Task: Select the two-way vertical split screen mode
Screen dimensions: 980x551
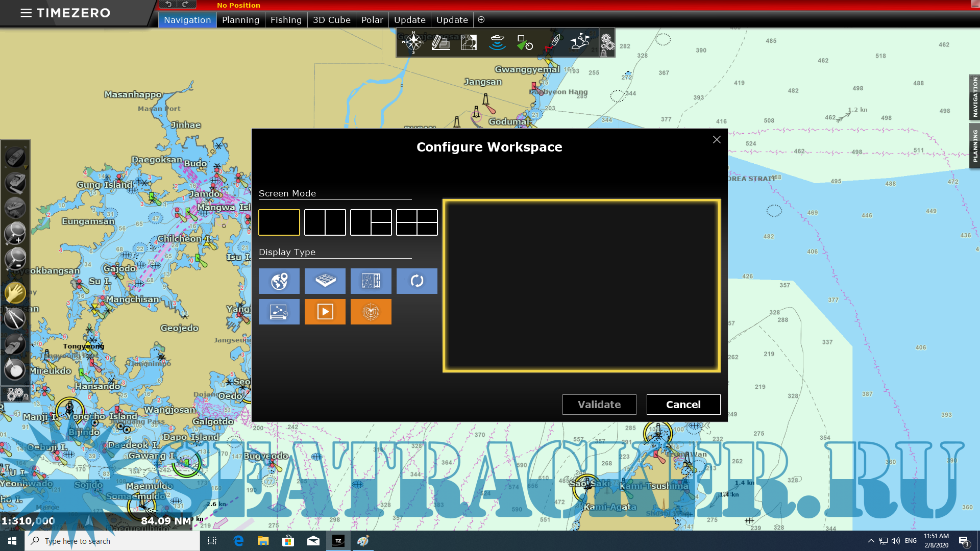Action: (325, 222)
